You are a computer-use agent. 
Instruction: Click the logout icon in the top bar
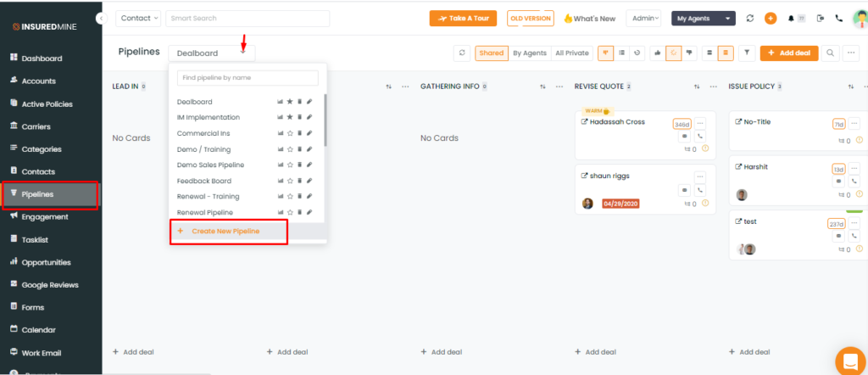coord(821,19)
